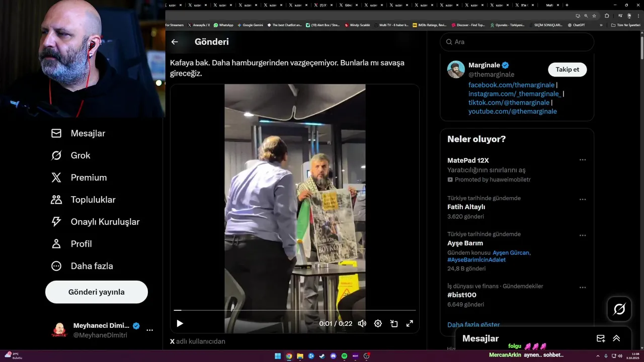This screenshot has height=362, width=644.
Task: Open Alert Box / Streamlabs bookmark
Action: tap(323, 25)
